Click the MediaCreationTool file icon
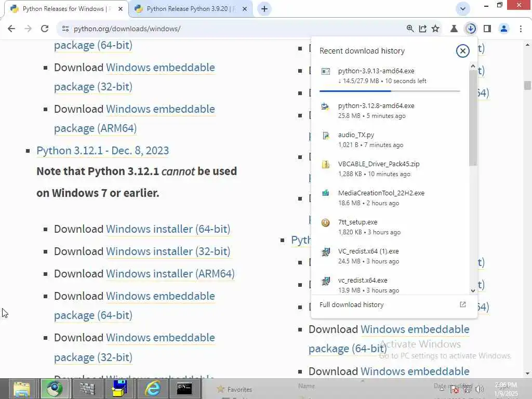This screenshot has width=532, height=399. 325,193
